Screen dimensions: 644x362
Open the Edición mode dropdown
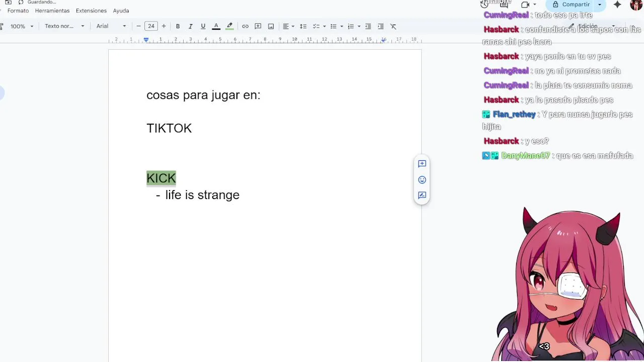(x=592, y=26)
